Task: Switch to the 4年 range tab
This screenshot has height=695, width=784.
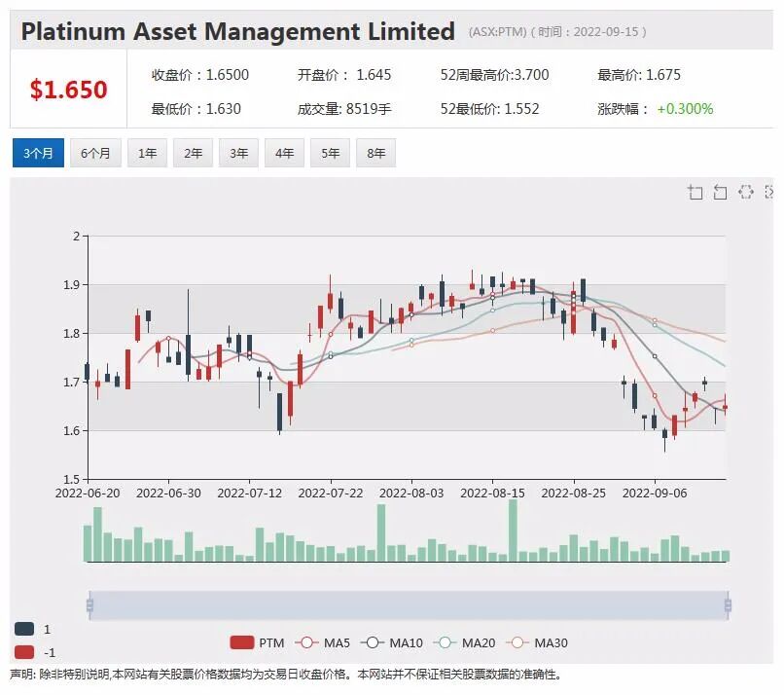Action: [284, 153]
